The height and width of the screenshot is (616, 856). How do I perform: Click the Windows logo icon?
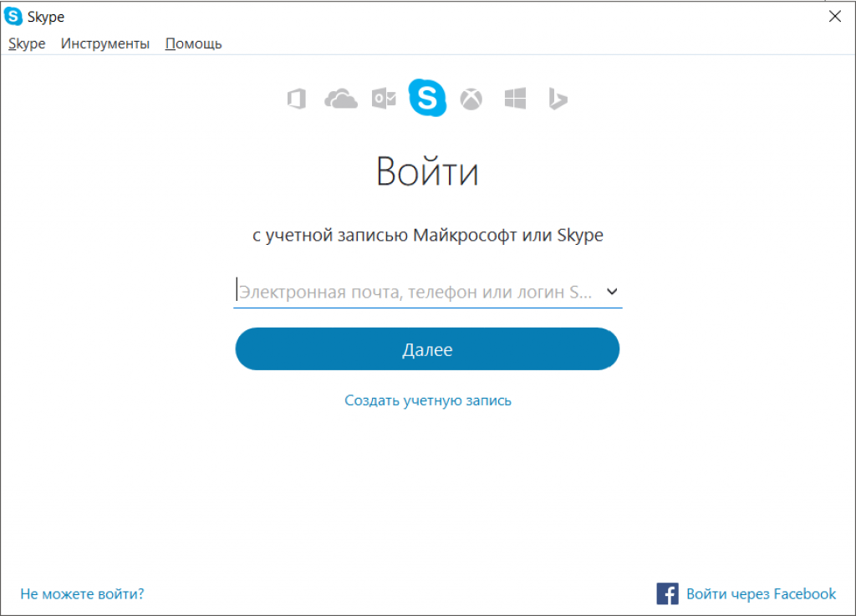coord(515,99)
